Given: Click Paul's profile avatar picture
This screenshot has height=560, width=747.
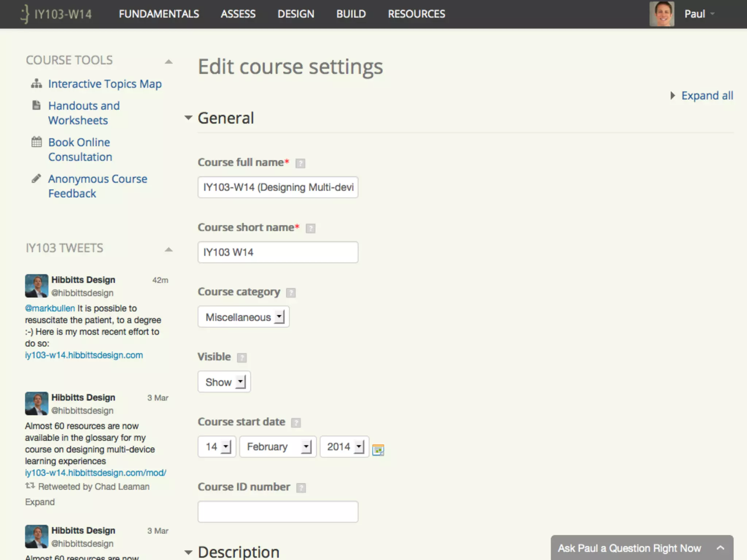Looking at the screenshot, I should point(661,14).
